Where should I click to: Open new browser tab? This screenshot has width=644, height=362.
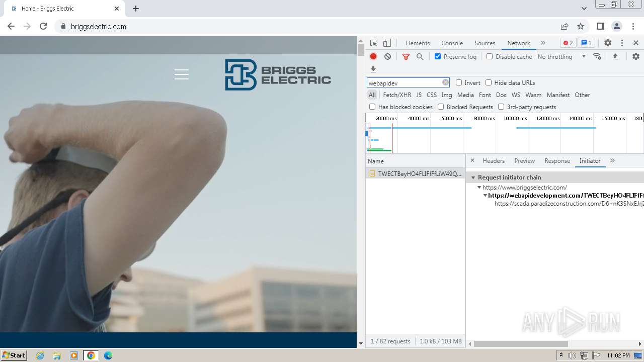pyautogui.click(x=136, y=9)
